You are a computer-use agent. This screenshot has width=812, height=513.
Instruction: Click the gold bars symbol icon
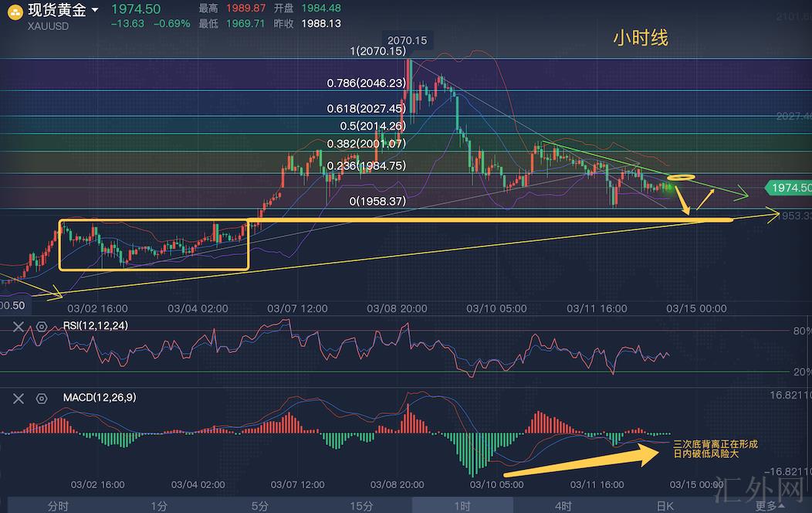(17, 12)
